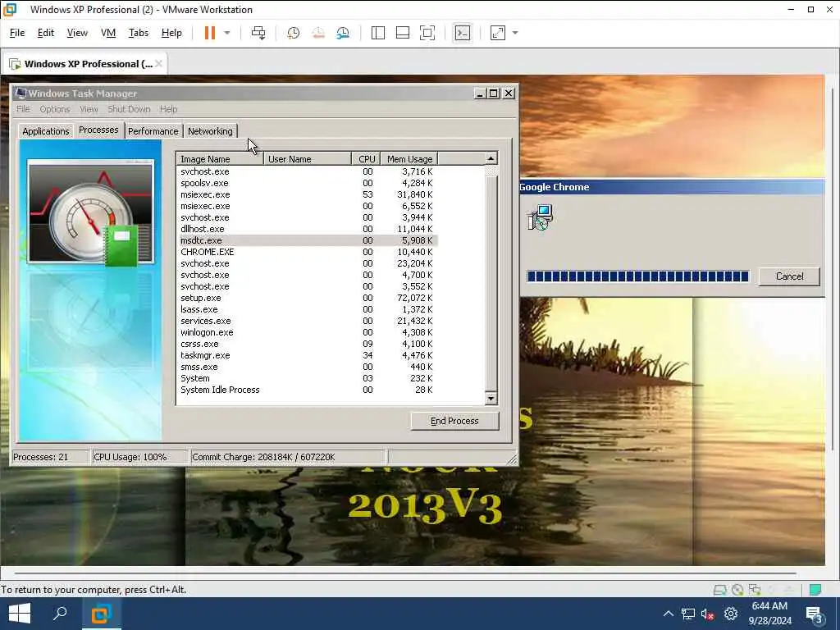Open the power options dropdown next to pause
Screen dimensions: 840x630
point(227,33)
